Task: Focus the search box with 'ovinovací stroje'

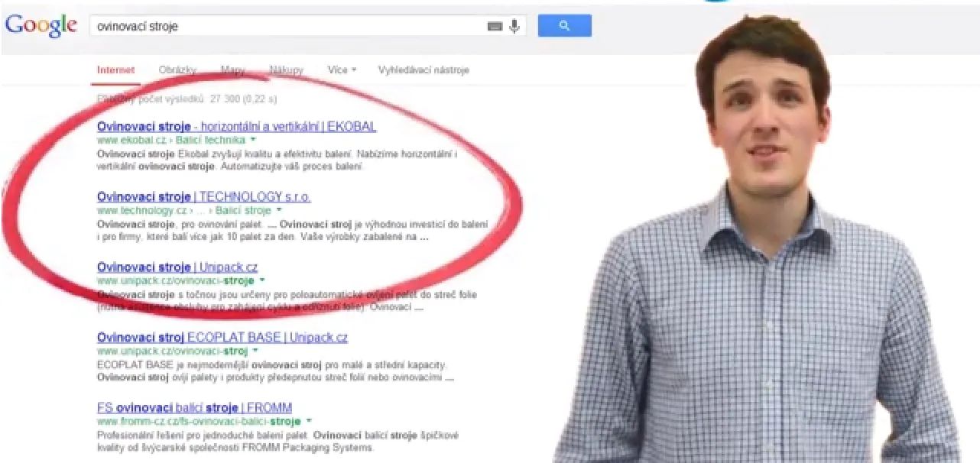Action: 307,26
